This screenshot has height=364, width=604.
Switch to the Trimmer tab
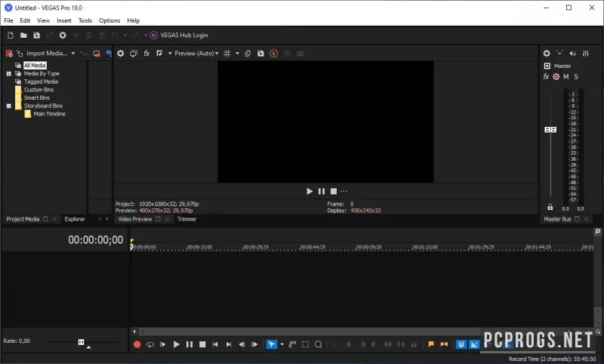(x=186, y=219)
